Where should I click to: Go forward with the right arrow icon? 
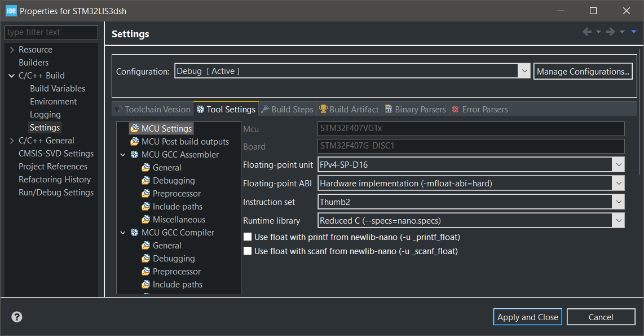click(611, 32)
